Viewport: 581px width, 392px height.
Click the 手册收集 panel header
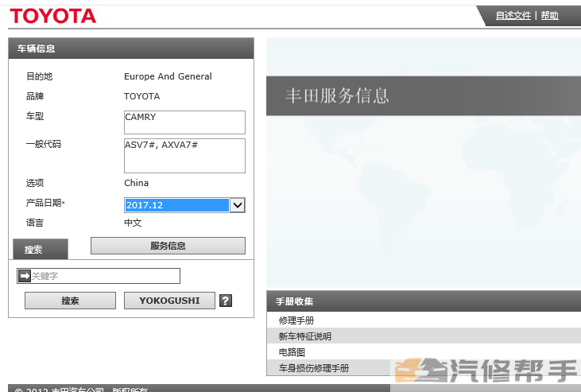[x=424, y=301]
